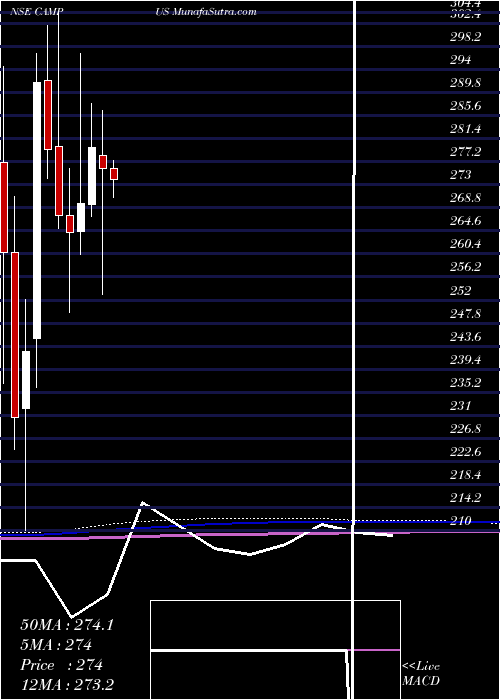
Task: Select the 231 axis label
Action: 460,406
